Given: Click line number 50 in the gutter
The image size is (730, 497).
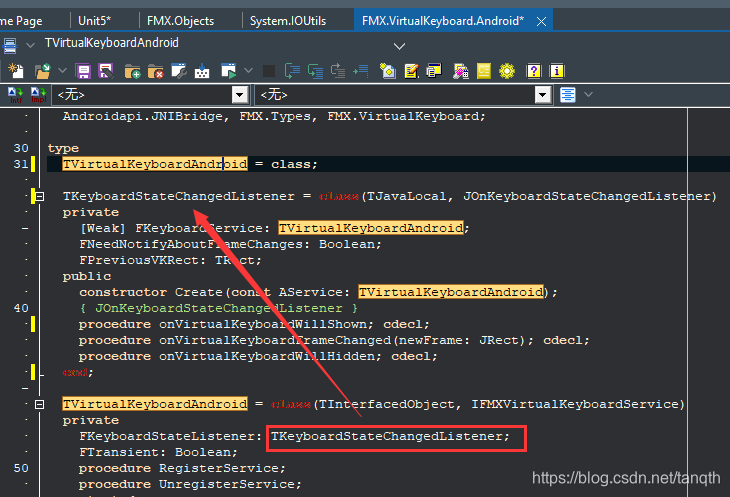Looking at the screenshot, I should [x=21, y=468].
